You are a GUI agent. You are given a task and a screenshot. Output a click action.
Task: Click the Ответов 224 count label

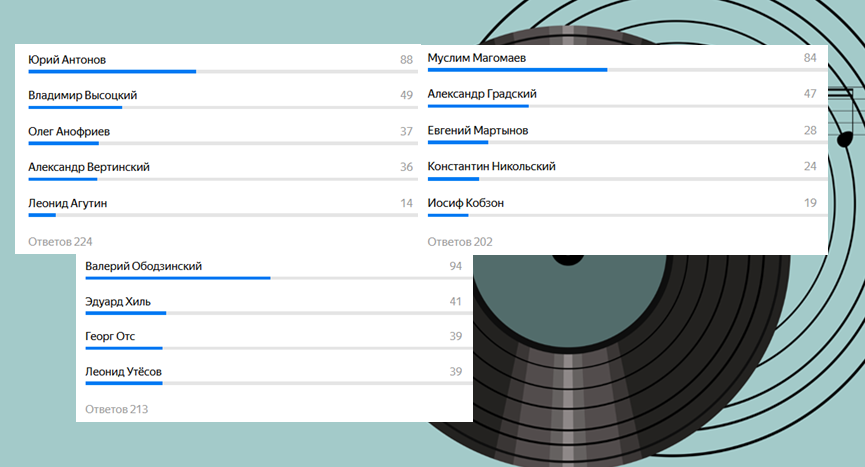(60, 241)
